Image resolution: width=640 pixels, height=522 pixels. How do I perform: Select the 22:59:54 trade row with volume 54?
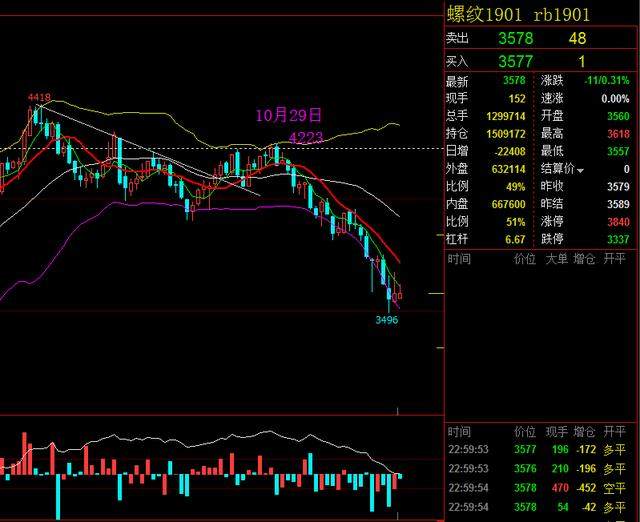(537, 507)
